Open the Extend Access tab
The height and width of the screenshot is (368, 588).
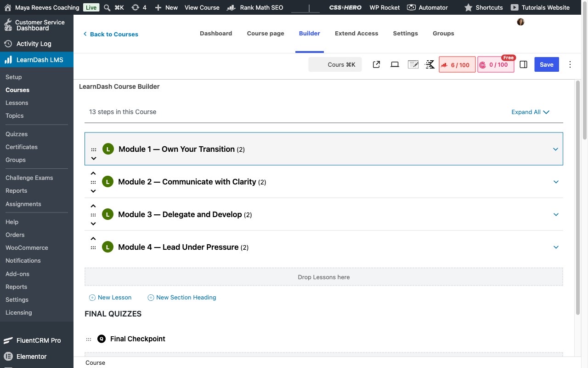[x=356, y=33]
